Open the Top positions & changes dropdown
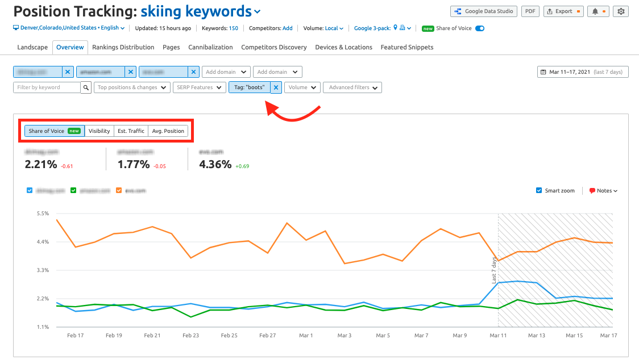This screenshot has height=364, width=639. click(x=132, y=87)
